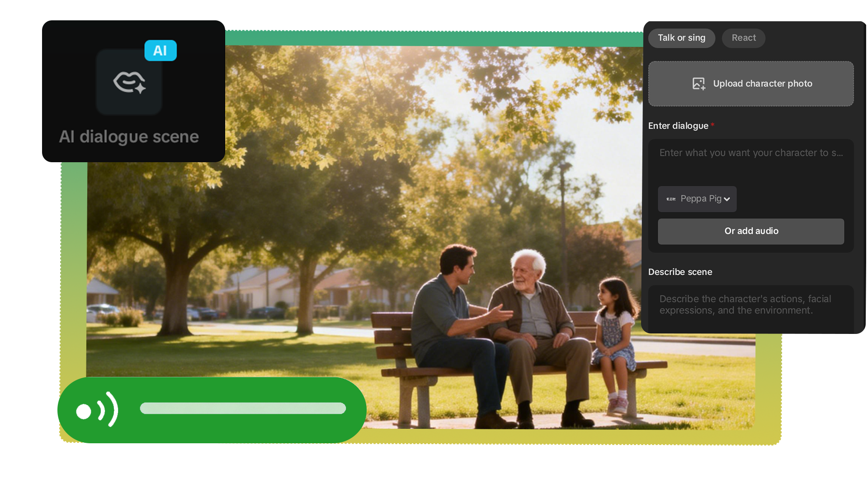Click the Or add audio button
The height and width of the screenshot is (488, 868).
(750, 231)
